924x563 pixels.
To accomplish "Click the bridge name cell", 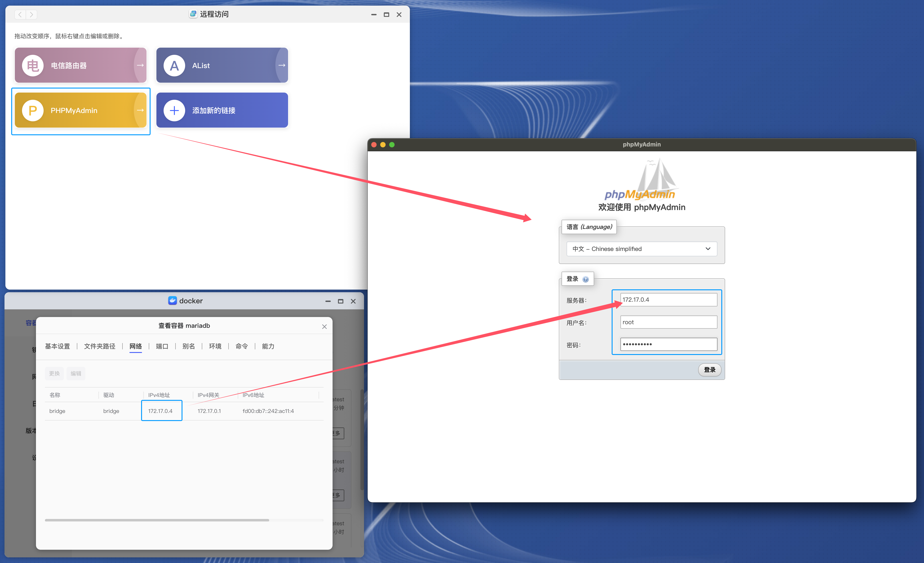I will point(57,411).
